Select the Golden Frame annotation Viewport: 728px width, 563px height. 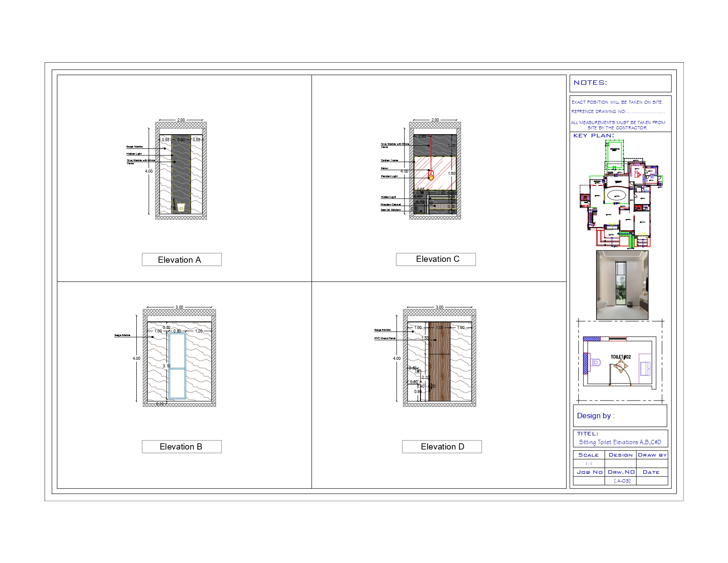pos(389,160)
